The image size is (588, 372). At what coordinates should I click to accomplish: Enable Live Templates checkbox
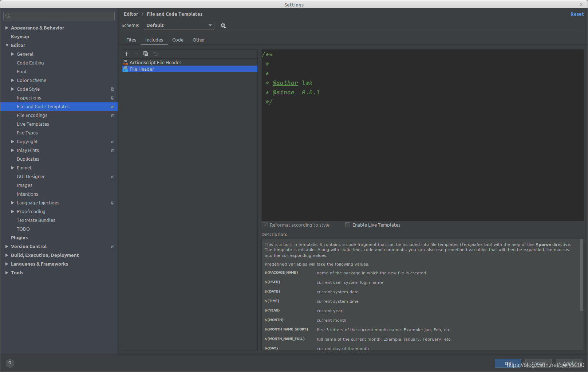click(x=348, y=225)
